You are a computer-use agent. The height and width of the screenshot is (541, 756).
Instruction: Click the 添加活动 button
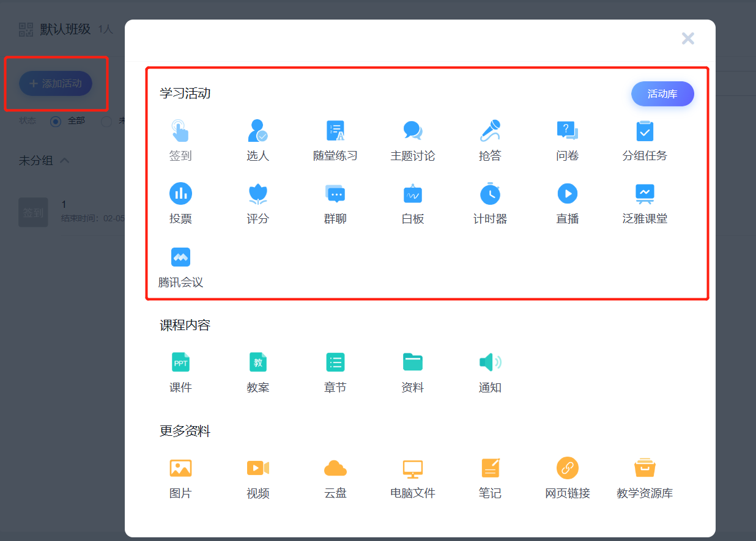pos(56,84)
